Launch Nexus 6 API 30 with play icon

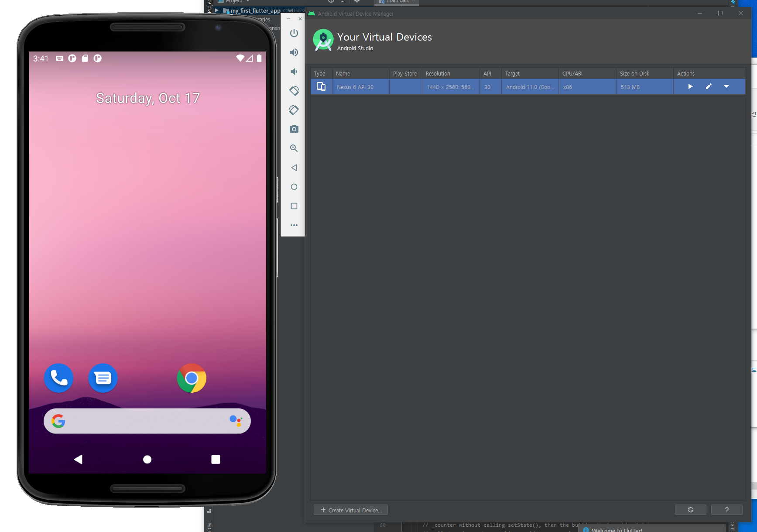coord(690,87)
